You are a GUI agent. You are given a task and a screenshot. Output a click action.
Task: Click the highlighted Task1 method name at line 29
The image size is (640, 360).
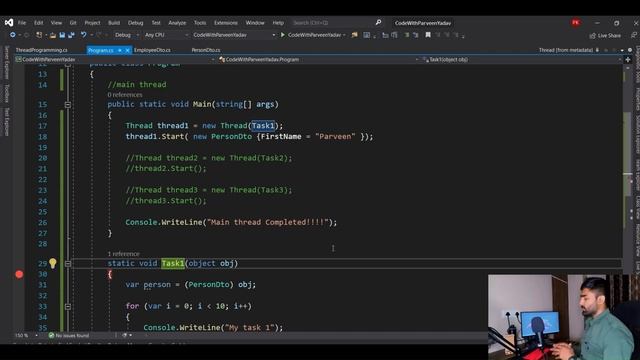click(x=172, y=263)
